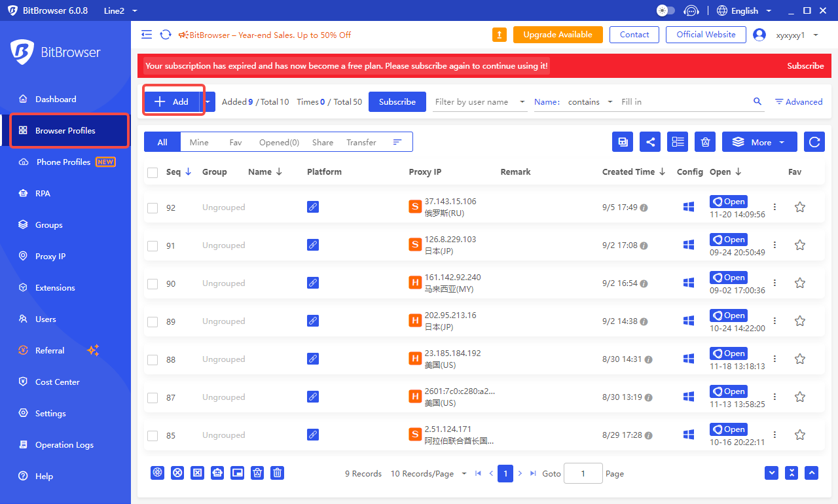
Task: Switch to the Transfer tab
Action: tap(361, 142)
